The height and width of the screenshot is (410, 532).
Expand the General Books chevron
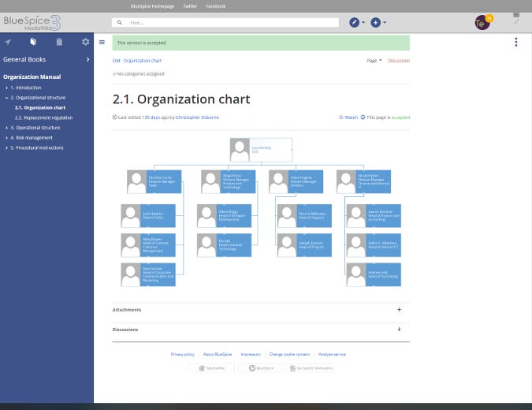pos(87,59)
